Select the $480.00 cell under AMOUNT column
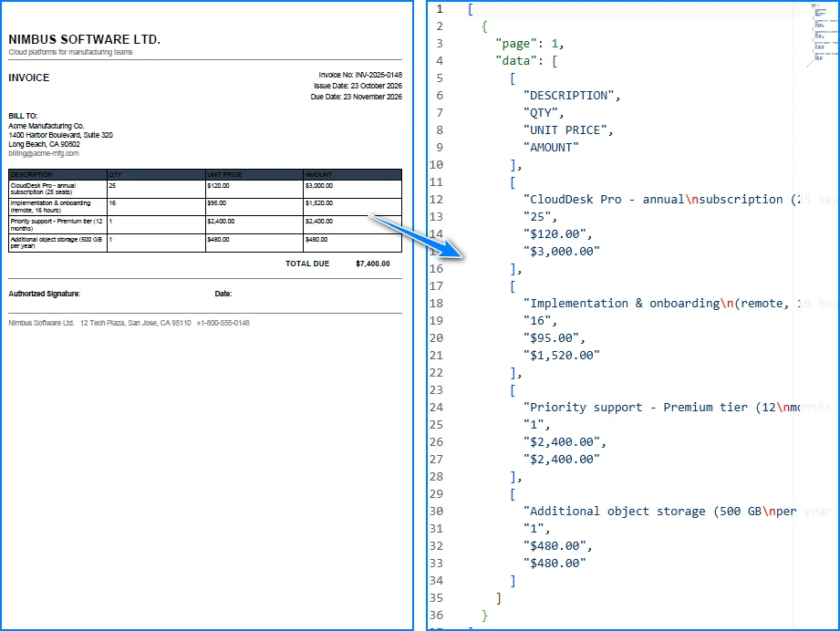840x631 pixels. coord(352,243)
